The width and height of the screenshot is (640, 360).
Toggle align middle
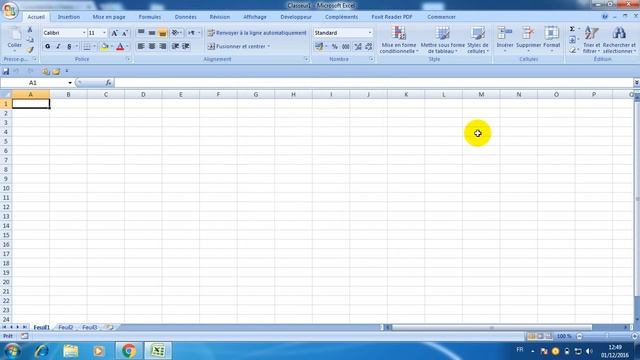pos(152,33)
